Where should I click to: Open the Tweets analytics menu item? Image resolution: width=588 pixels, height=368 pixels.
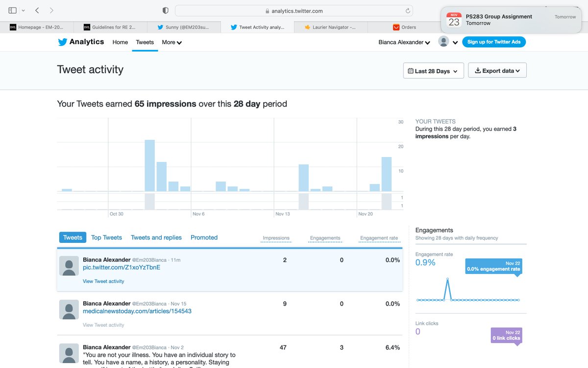point(145,42)
